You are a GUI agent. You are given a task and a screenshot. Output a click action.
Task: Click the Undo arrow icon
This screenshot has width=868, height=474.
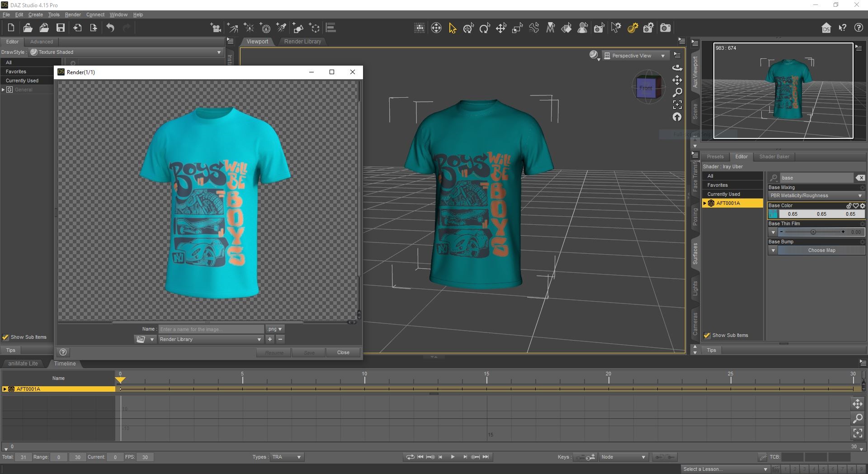pyautogui.click(x=110, y=28)
